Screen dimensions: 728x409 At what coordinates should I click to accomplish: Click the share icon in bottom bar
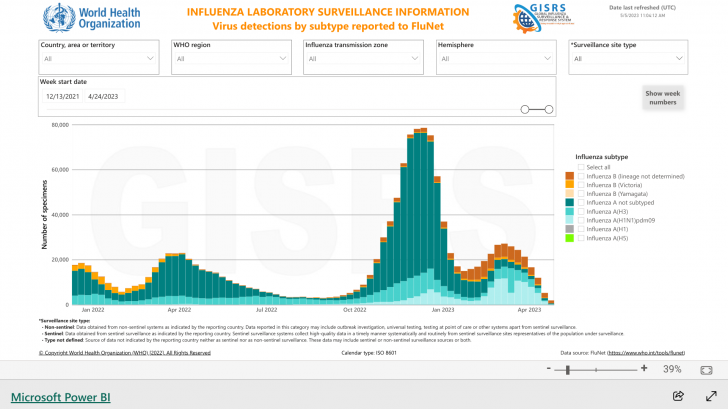coord(678,396)
